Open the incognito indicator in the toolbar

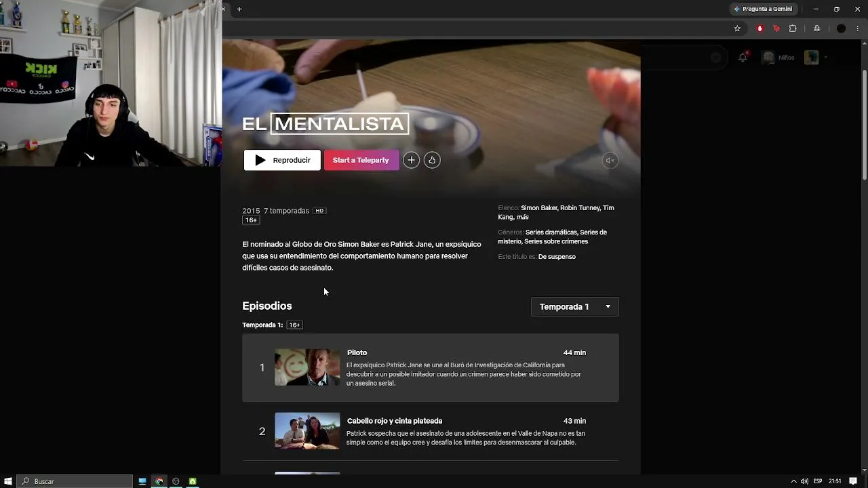click(x=816, y=28)
